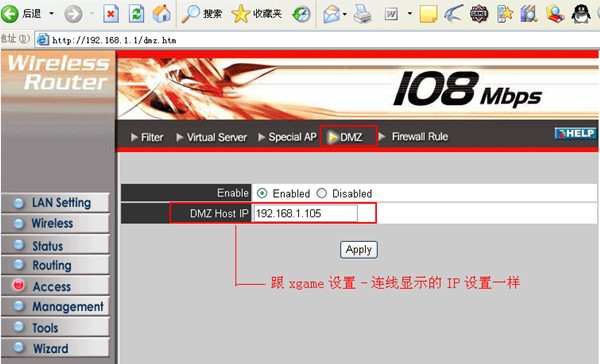
Task: Click the HELP button
Action: [x=576, y=134]
